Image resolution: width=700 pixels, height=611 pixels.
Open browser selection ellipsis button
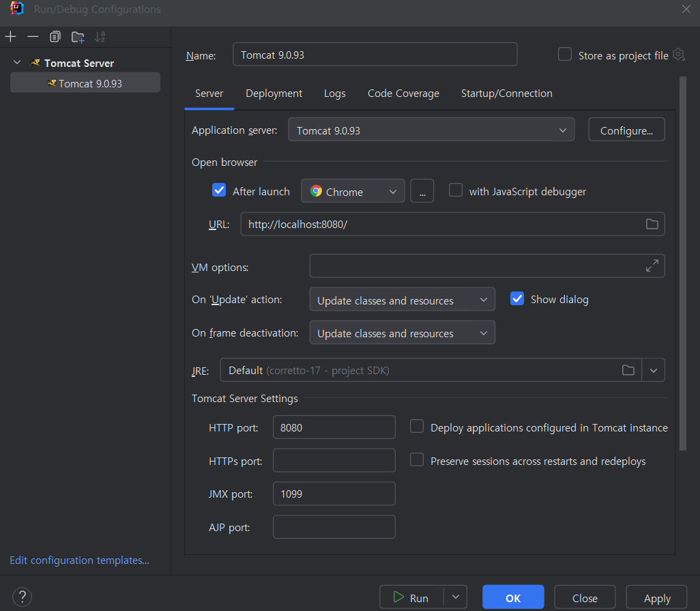(x=422, y=191)
